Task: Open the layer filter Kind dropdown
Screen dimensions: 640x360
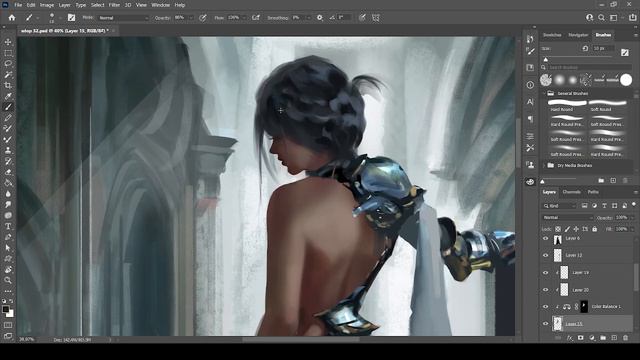Action: pos(559,206)
